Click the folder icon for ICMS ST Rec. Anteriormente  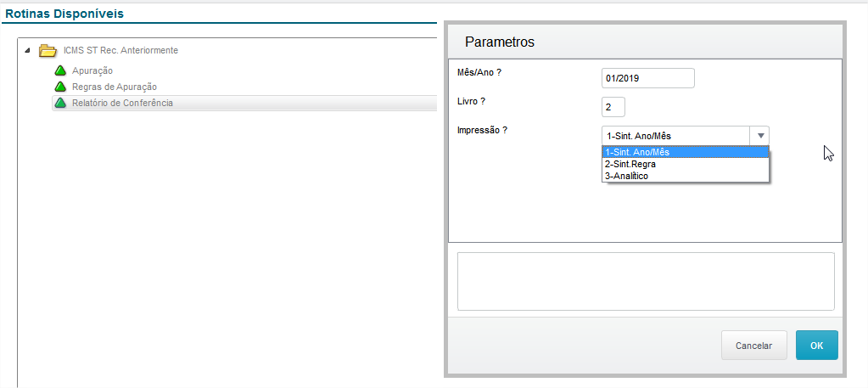click(x=48, y=51)
